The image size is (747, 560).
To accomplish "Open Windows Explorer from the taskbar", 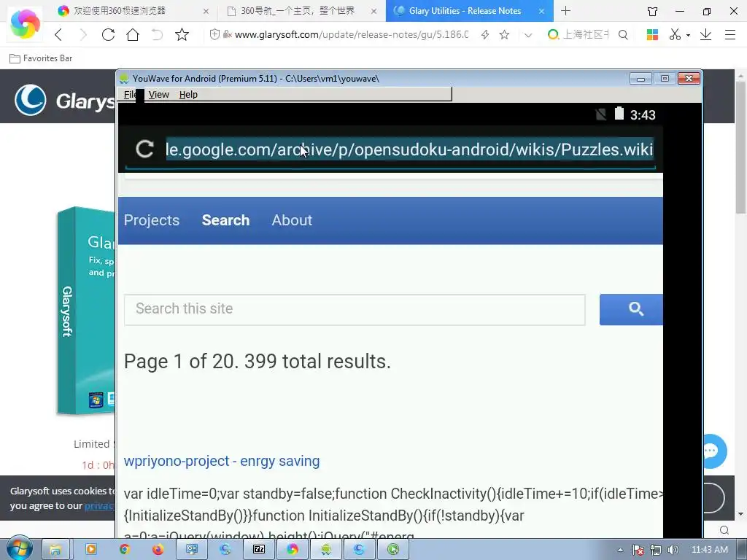I will (x=55, y=550).
